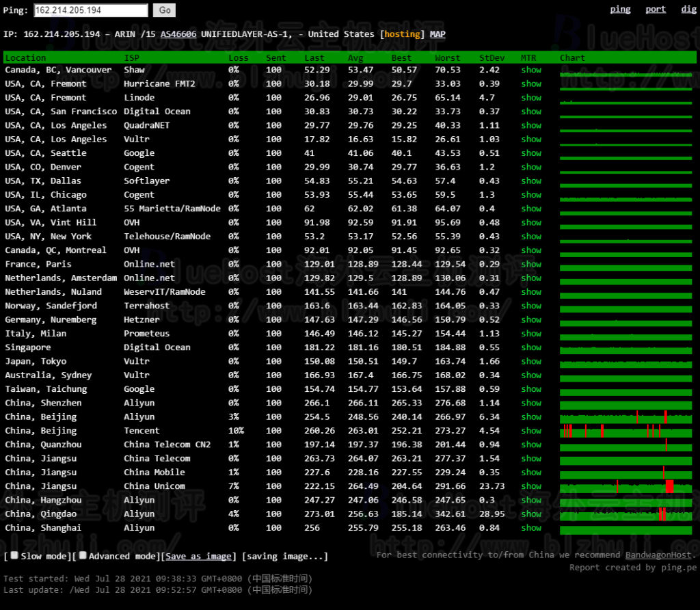Show MTR for Hangzhou Aliyun
Screen dimensions: 700x610
530,500
